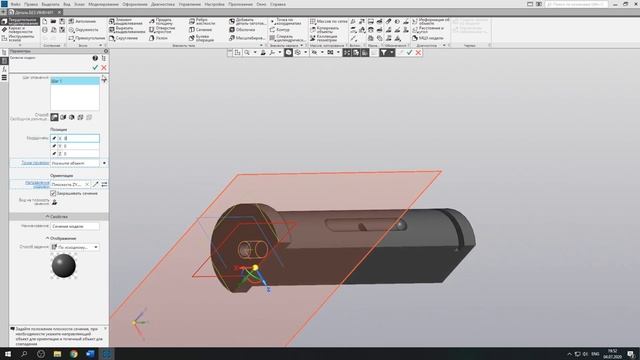Select plane cutting method icon
This screenshot has width=640, height=360.
coord(54,117)
